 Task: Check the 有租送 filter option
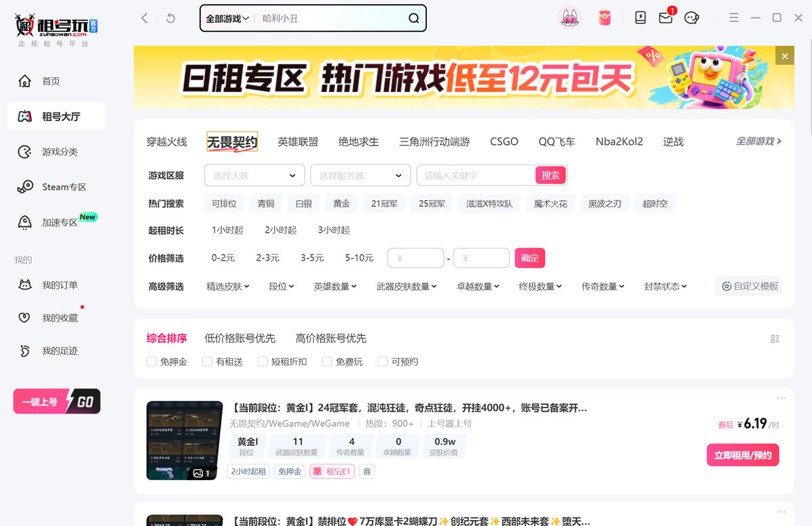pyautogui.click(x=207, y=361)
